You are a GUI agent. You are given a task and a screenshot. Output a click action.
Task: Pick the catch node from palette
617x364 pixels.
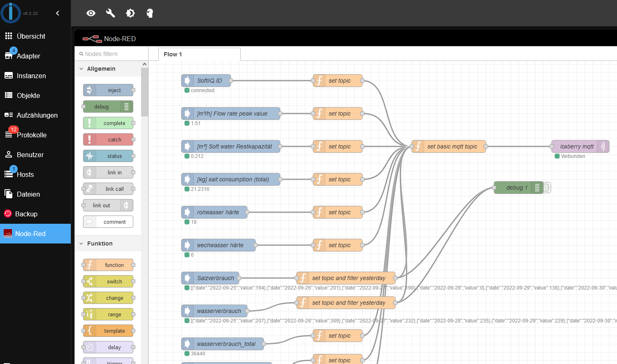click(109, 139)
